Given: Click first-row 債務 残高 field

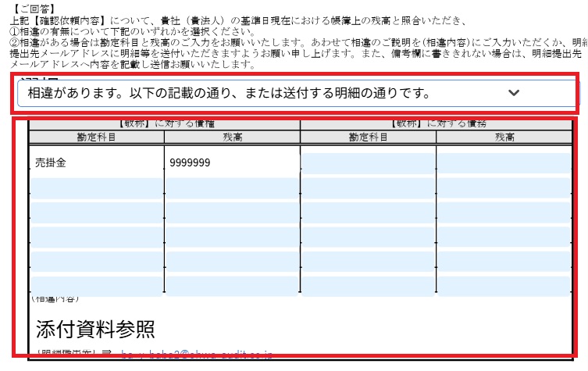Looking at the screenshot, I should tap(504, 163).
